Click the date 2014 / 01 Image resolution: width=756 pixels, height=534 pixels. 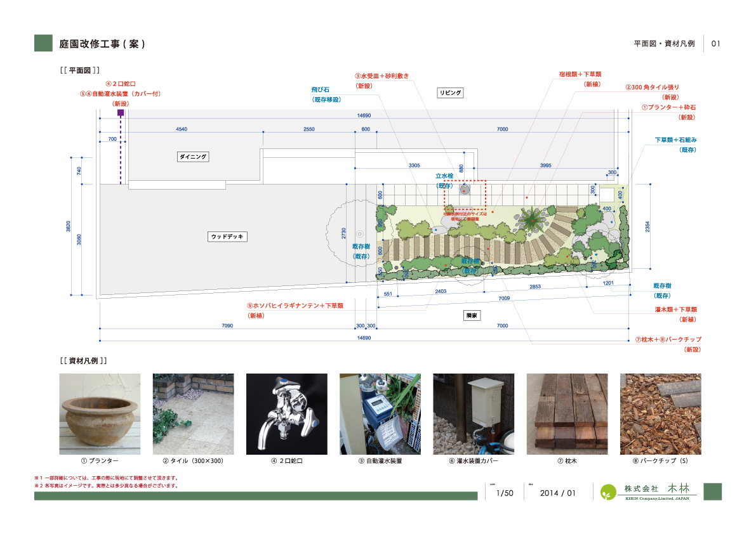pyautogui.click(x=558, y=493)
